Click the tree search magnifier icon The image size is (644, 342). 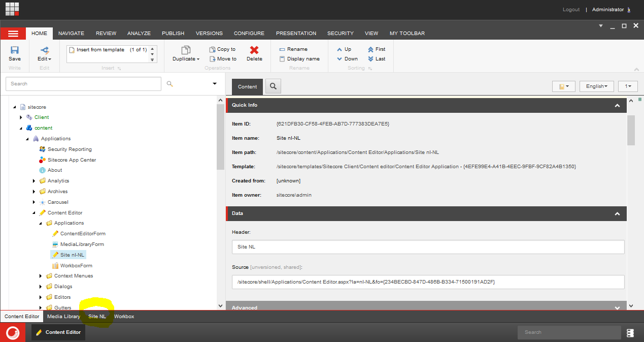[170, 84]
